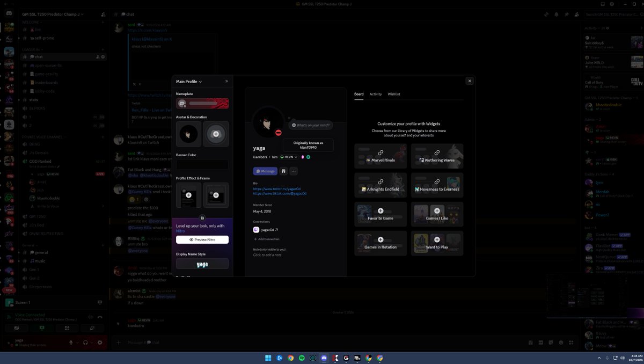
Task: Click the pink Nitro badge on profile
Action: pos(303,157)
